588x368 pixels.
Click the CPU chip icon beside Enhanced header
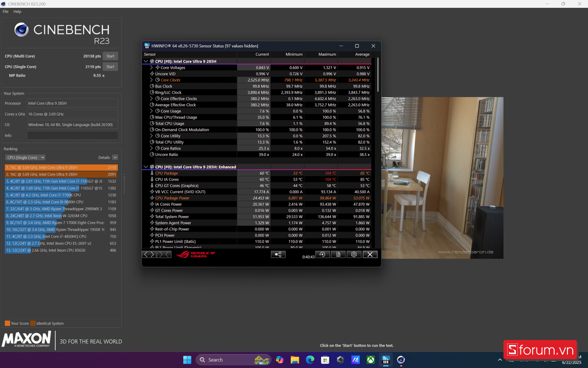(152, 167)
